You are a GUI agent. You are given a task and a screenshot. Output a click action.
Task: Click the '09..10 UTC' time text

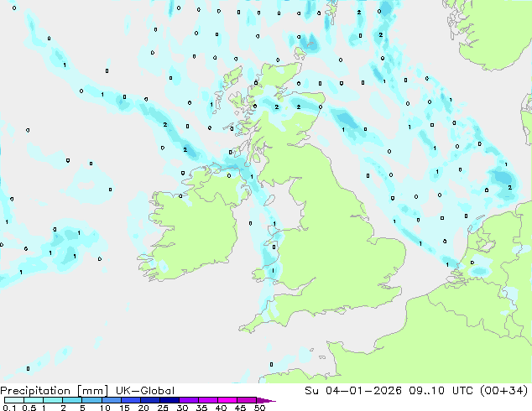[441, 391]
